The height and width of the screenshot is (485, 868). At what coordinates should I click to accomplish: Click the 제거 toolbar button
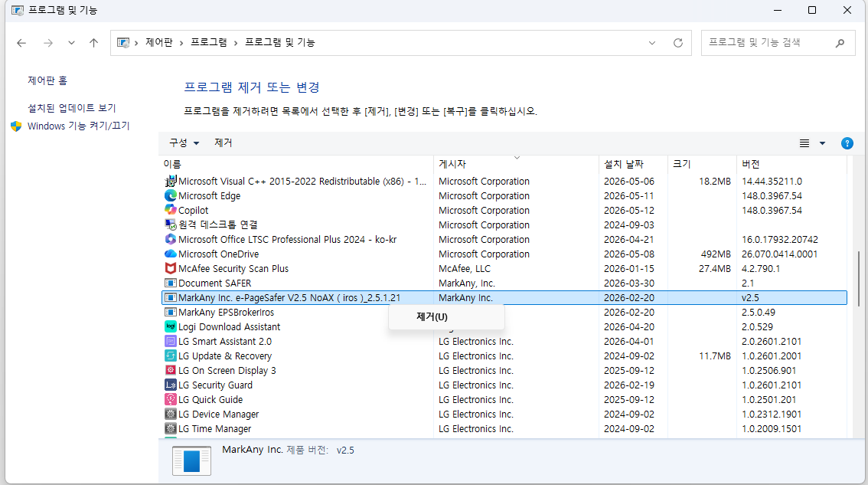click(x=223, y=143)
